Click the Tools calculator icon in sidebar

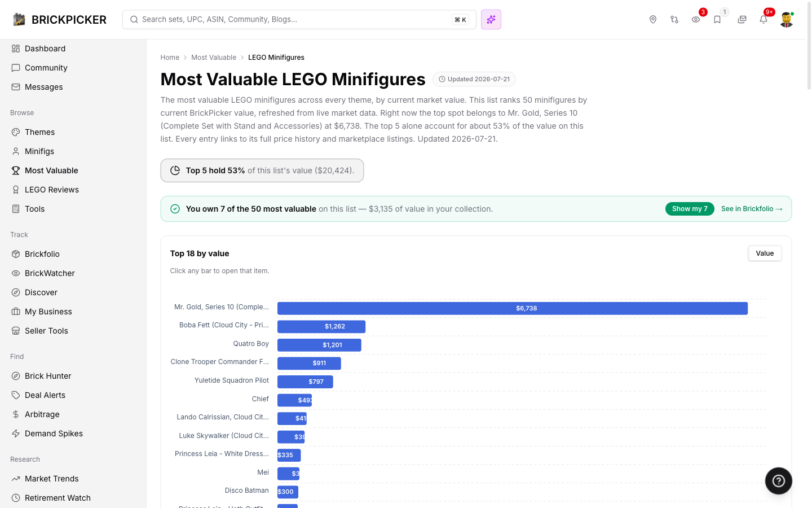(16, 209)
